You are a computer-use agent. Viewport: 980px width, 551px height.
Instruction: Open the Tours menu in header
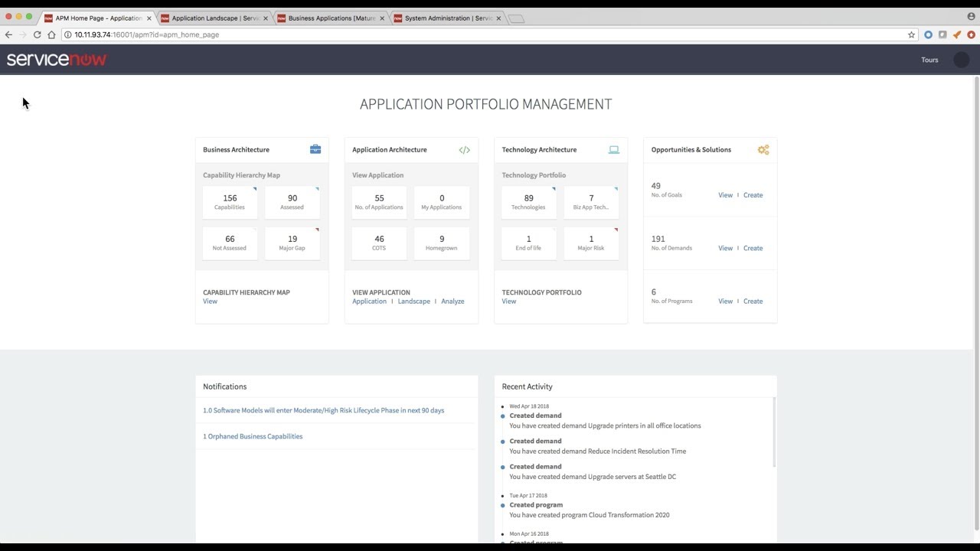click(929, 60)
